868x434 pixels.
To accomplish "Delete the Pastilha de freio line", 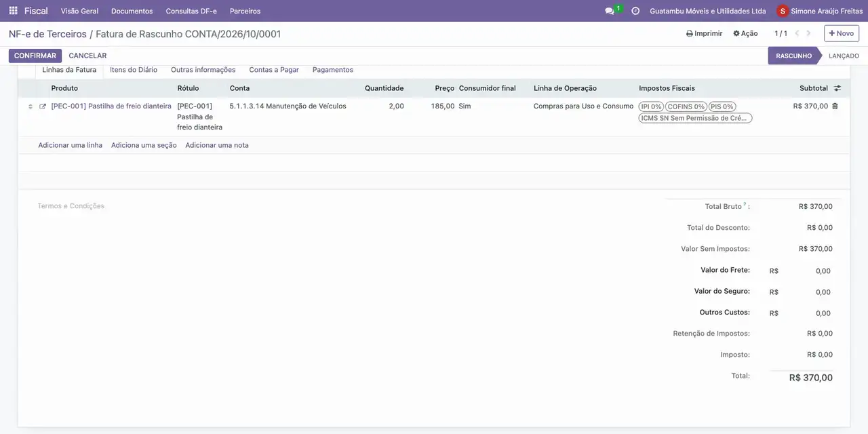I will click(x=835, y=106).
